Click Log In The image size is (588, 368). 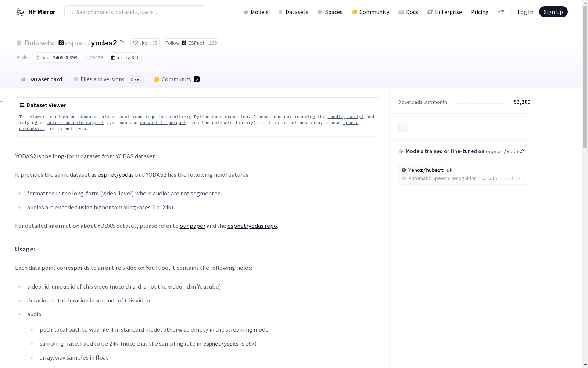click(525, 12)
